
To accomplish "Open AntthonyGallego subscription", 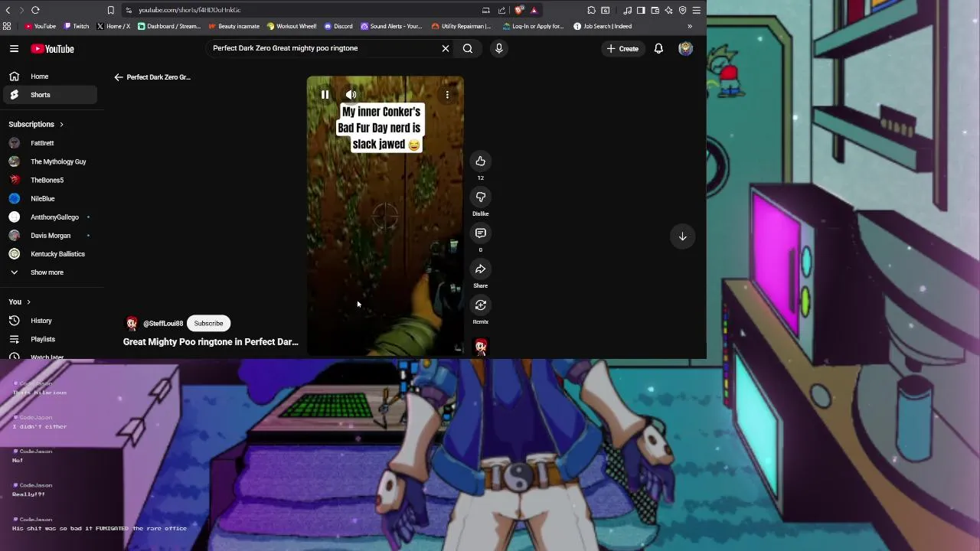I will pos(50,217).
